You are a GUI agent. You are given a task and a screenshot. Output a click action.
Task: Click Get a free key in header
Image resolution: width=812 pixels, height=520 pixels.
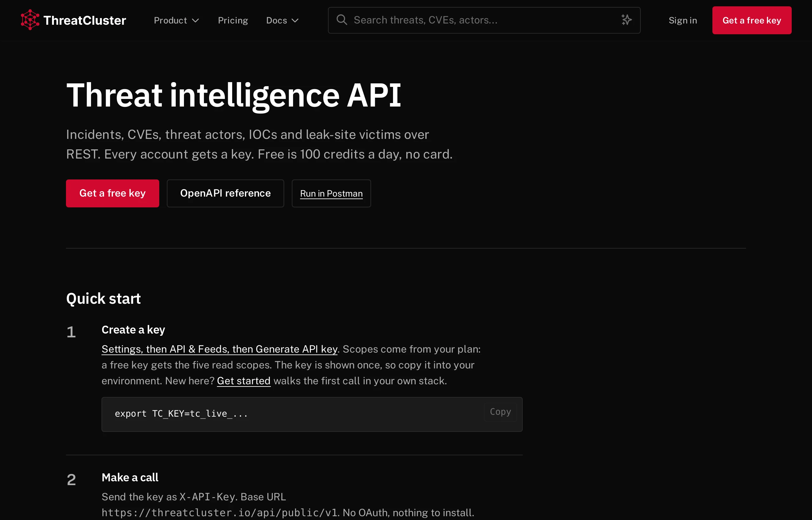click(x=751, y=20)
